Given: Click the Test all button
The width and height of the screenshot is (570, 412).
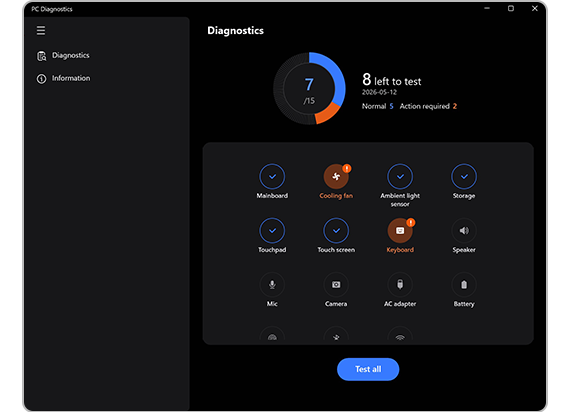Looking at the screenshot, I should [368, 369].
